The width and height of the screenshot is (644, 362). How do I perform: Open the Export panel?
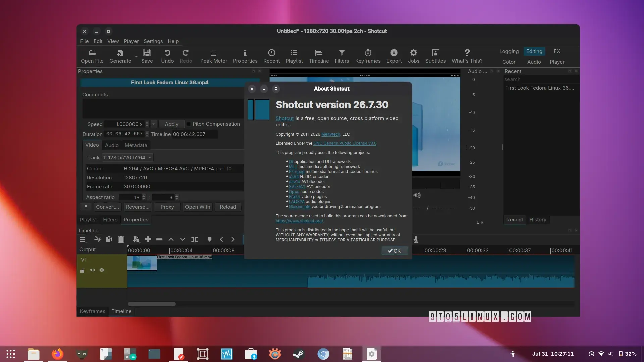coord(394,56)
